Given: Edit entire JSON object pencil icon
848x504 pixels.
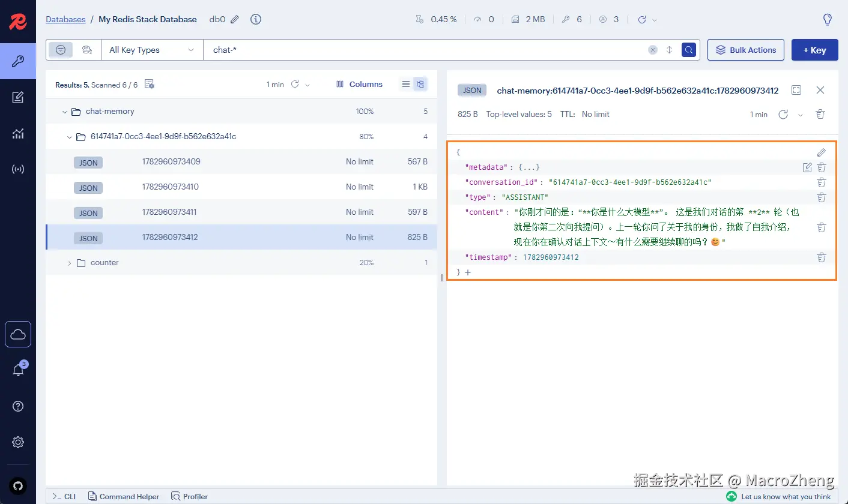Looking at the screenshot, I should (x=822, y=152).
